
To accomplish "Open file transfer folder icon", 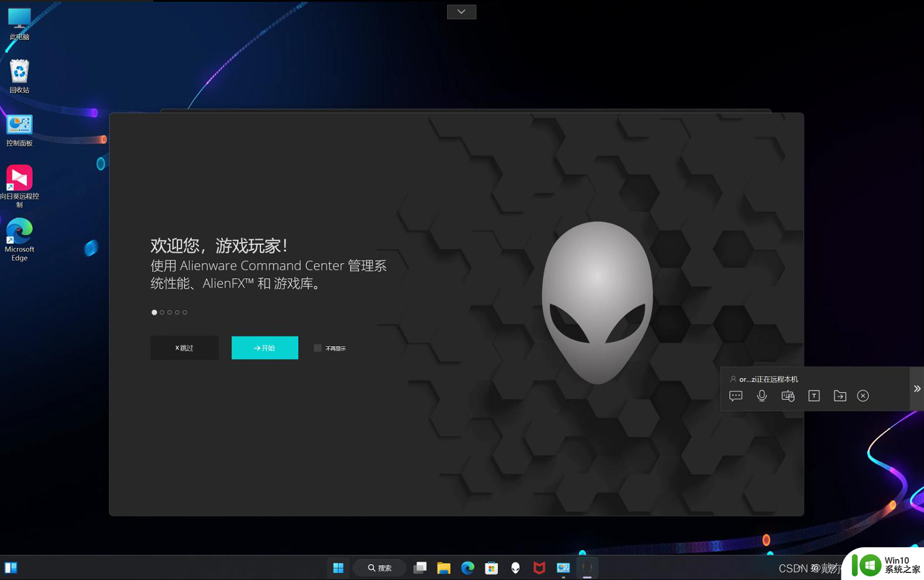I will pyautogui.click(x=840, y=396).
